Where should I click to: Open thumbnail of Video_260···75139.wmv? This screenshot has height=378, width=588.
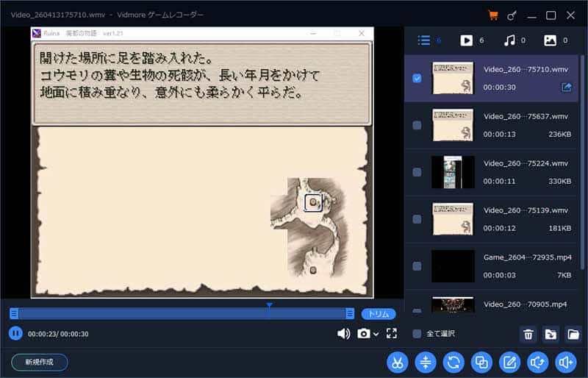(x=453, y=219)
